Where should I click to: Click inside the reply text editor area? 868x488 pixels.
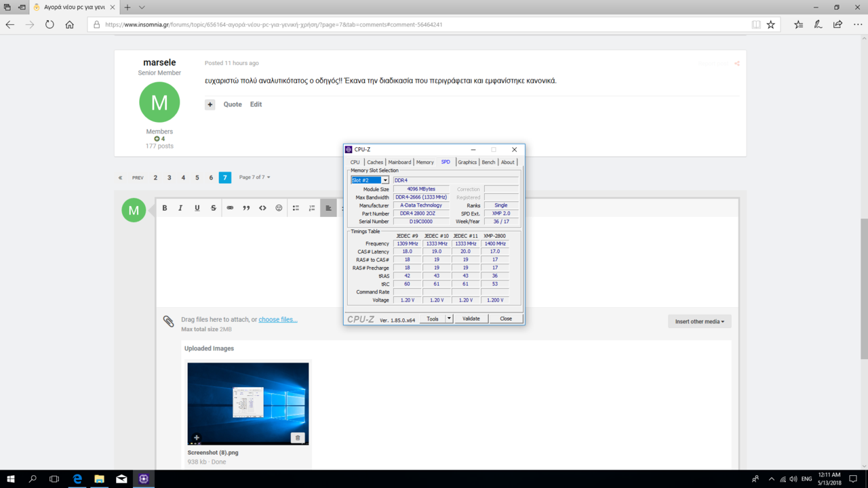click(x=447, y=261)
